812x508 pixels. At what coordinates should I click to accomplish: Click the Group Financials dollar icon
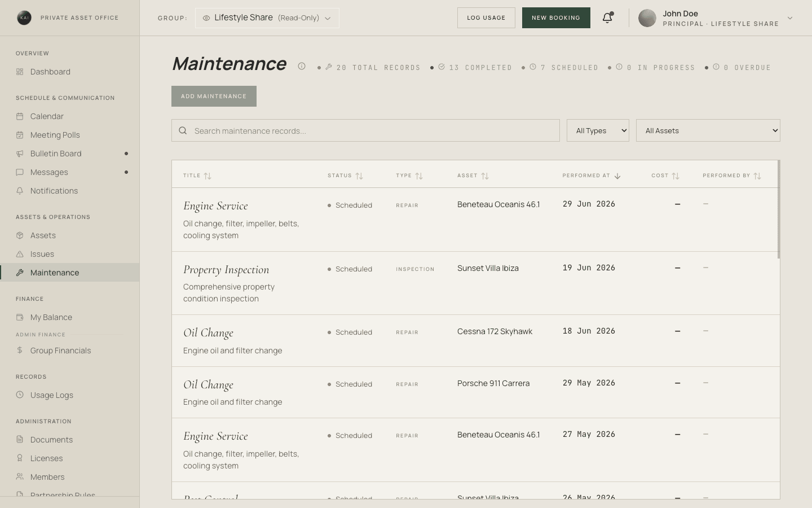click(x=20, y=351)
